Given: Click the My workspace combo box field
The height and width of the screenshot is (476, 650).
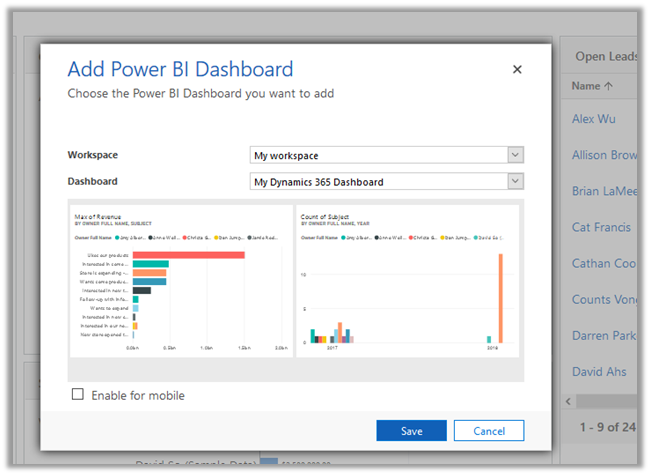Looking at the screenshot, I should click(378, 155).
